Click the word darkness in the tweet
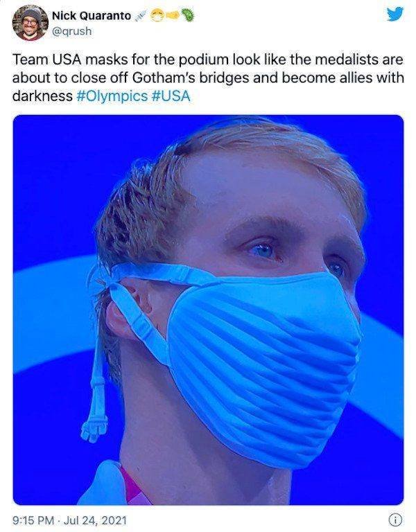Viewport: 416px width, 532px height. click(42, 96)
